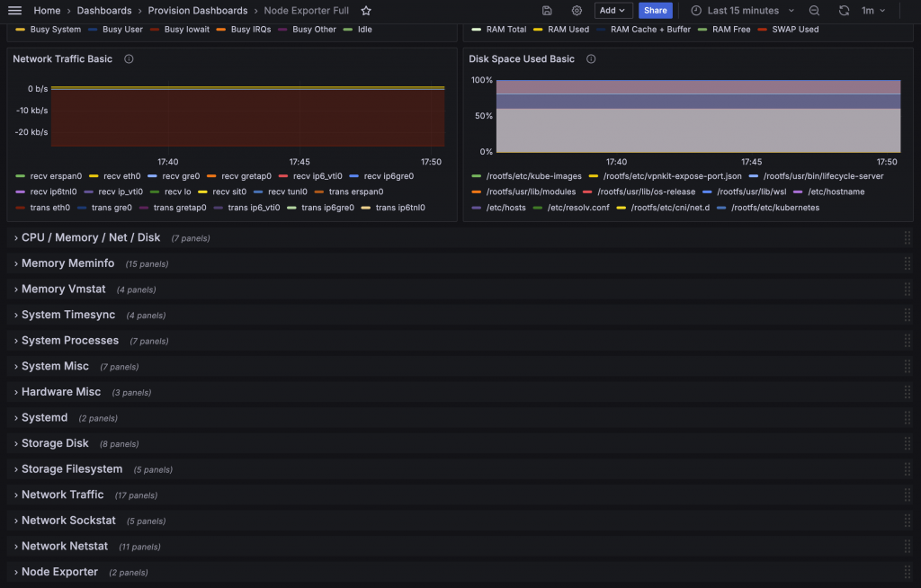Grab drag handle on Memory Vmstat row
This screenshot has height=588, width=921.
(908, 289)
